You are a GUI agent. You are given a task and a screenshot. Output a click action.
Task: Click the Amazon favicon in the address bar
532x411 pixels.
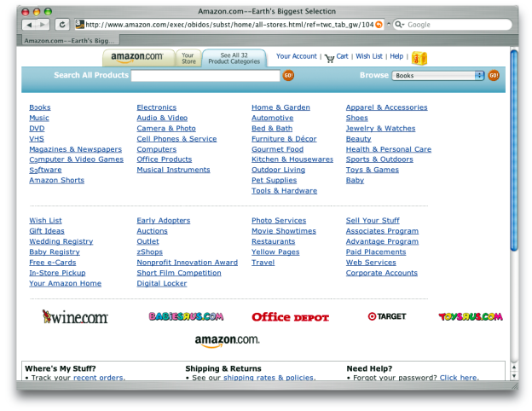(x=80, y=25)
